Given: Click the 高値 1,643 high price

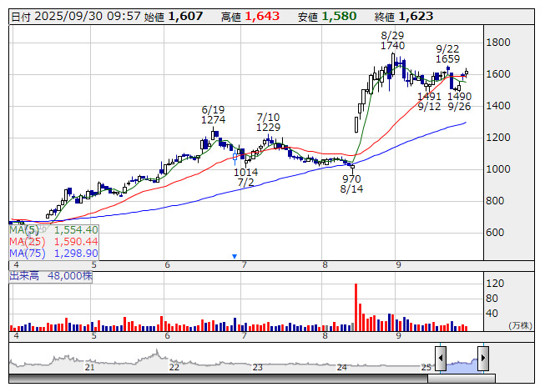Looking at the screenshot, I should (x=250, y=17).
